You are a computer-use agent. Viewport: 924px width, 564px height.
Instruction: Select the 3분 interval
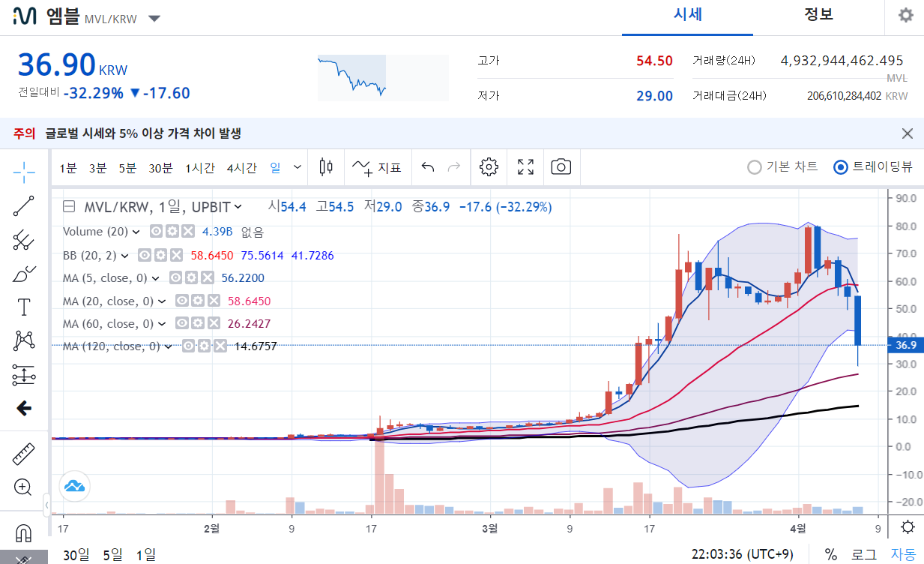tap(97, 168)
